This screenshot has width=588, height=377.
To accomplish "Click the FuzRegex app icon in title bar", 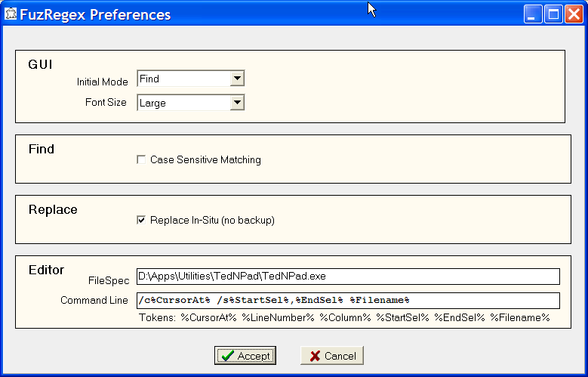I will (x=11, y=14).
